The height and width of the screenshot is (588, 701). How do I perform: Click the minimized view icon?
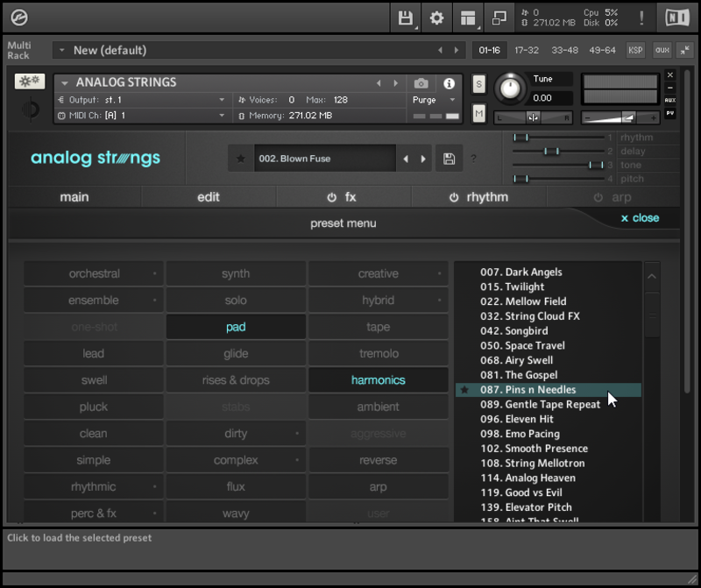click(x=499, y=18)
